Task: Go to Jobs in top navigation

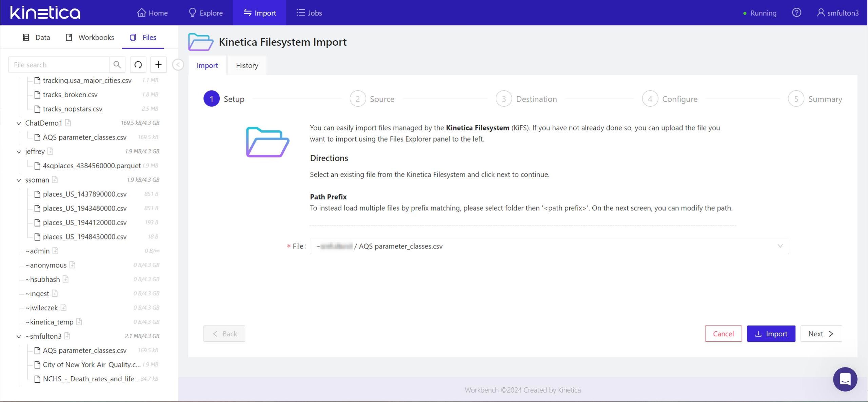Action: tap(309, 13)
